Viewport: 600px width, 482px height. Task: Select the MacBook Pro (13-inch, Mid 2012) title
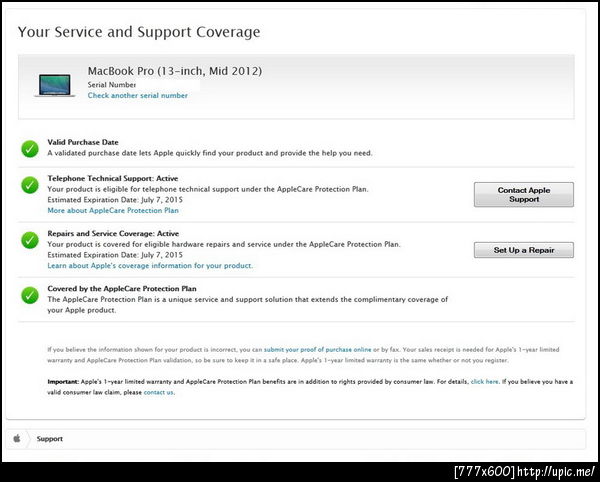pyautogui.click(x=175, y=71)
